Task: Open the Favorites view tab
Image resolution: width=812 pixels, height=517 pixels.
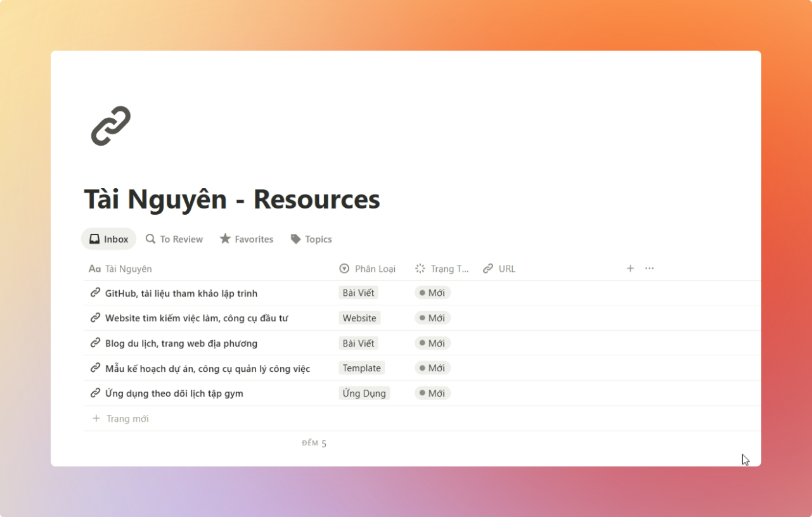Action: pos(247,239)
